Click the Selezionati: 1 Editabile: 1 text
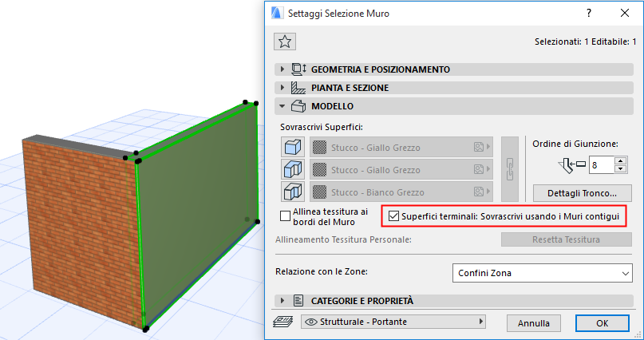Image resolution: width=644 pixels, height=340 pixels. (585, 42)
